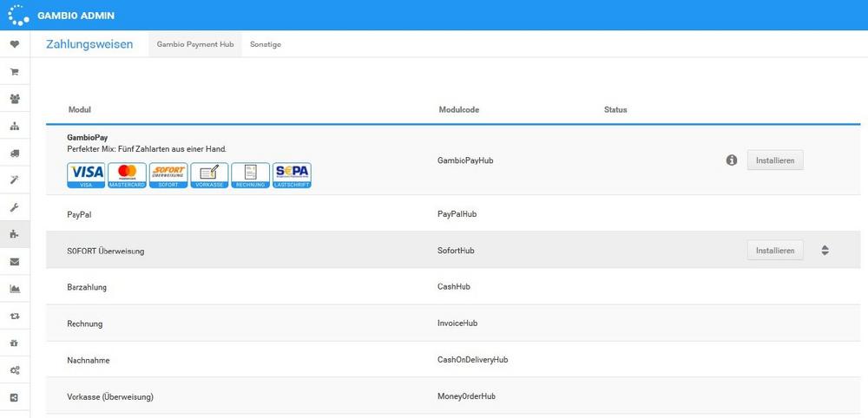Open the share sidebar icon
This screenshot has width=868, height=418.
coord(15,397)
